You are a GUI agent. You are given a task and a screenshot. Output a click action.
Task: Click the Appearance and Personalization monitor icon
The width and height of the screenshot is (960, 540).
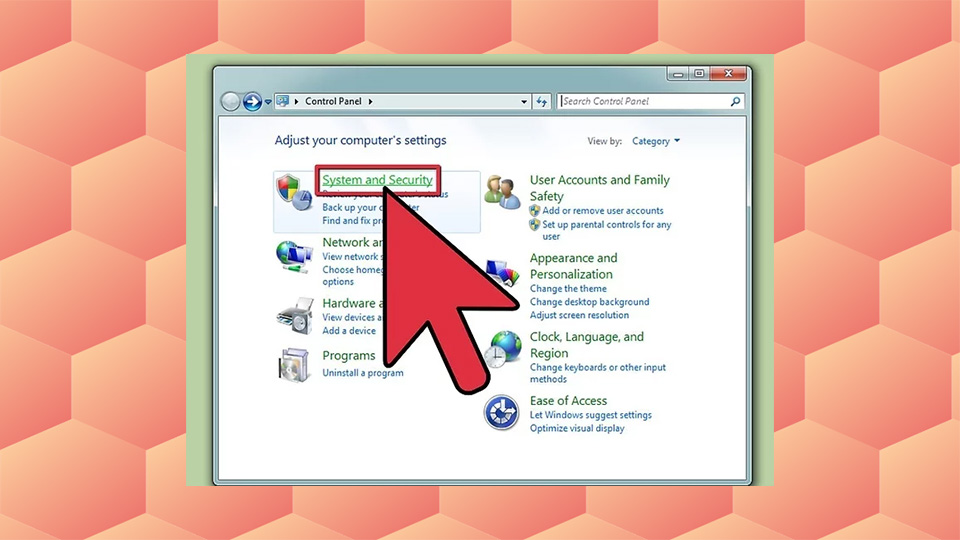[503, 273]
